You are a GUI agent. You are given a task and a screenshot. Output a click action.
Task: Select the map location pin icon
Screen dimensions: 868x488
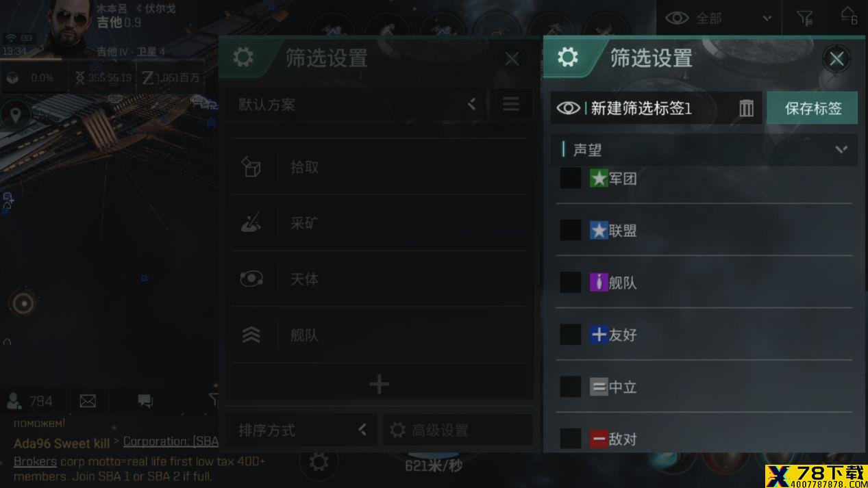16,115
